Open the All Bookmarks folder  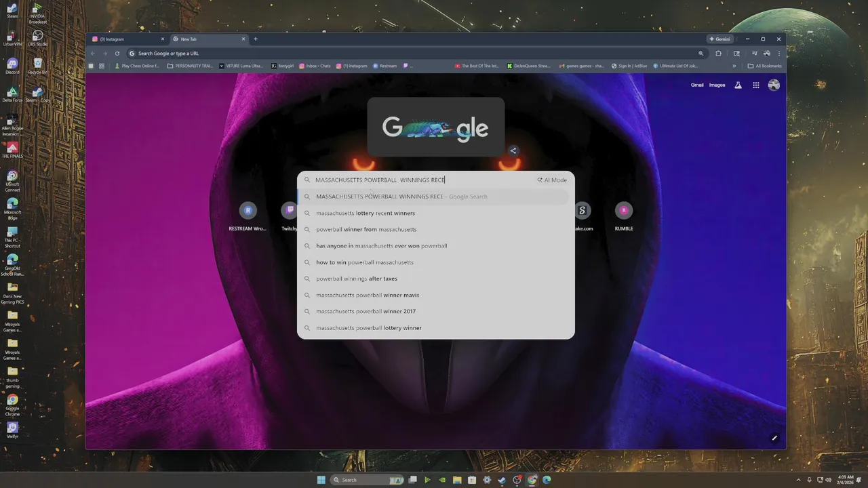coord(764,66)
